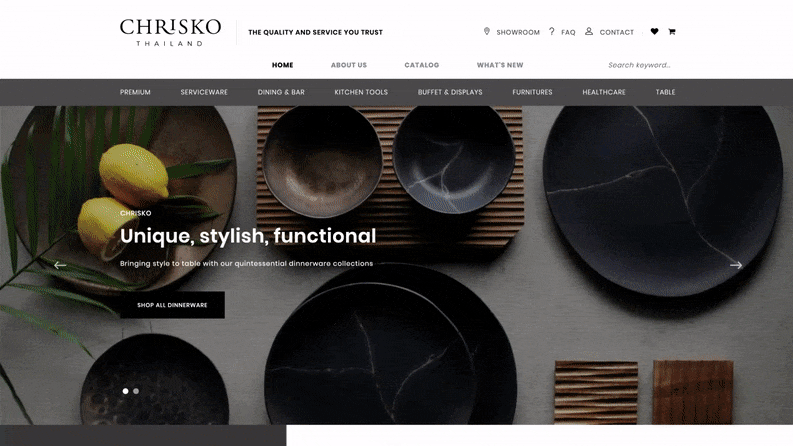Screen dimensions: 793x446
Task: Click the Shop All Dinnerware button
Action: [x=172, y=305]
